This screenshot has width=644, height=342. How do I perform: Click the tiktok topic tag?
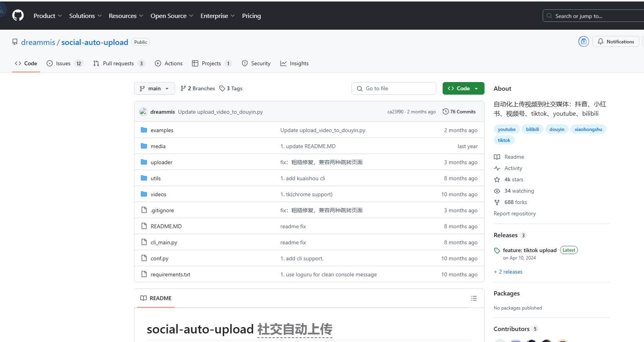click(x=504, y=140)
